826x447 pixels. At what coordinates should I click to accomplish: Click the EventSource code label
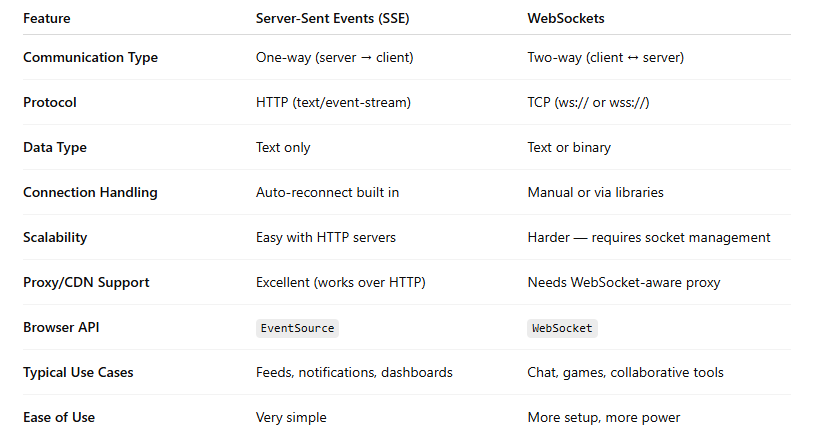pyautogui.click(x=296, y=328)
